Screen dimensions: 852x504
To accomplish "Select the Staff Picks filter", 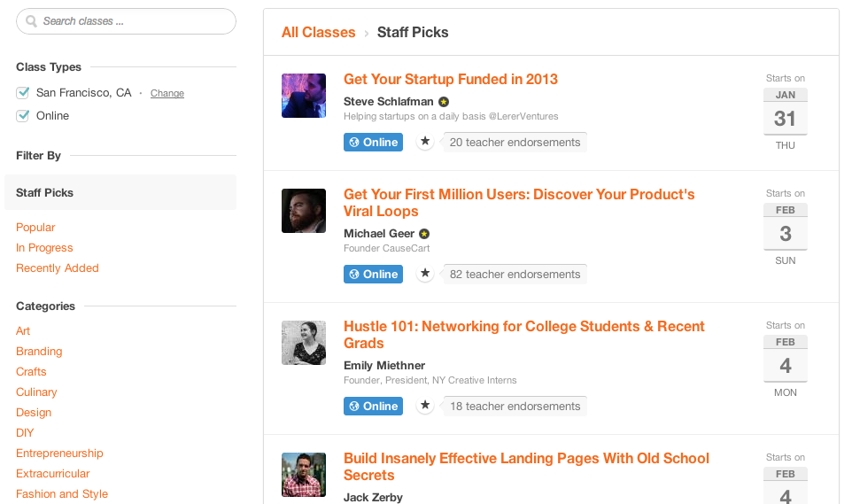I will click(45, 192).
